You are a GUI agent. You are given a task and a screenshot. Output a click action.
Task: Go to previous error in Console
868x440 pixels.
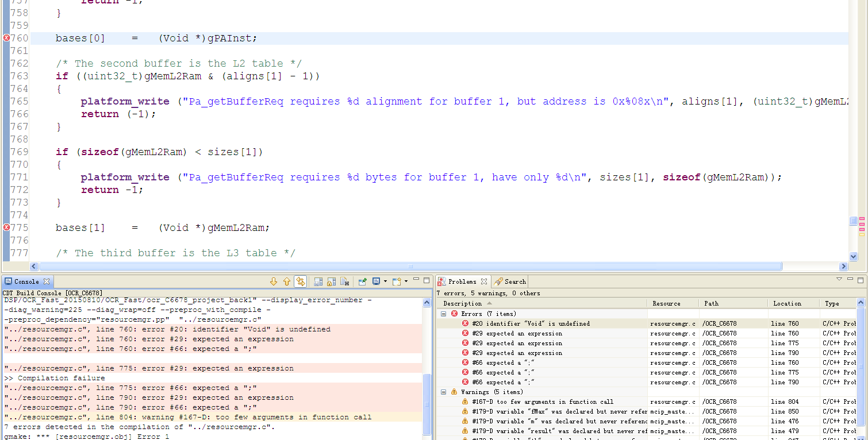pos(287,281)
